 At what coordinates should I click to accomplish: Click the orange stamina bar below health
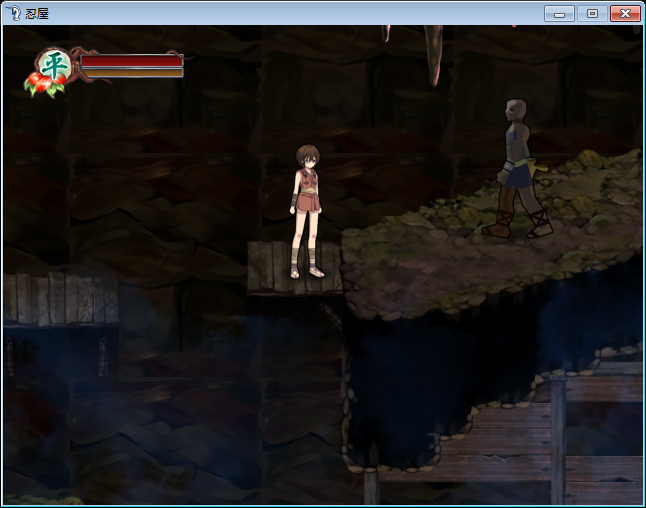click(132, 73)
